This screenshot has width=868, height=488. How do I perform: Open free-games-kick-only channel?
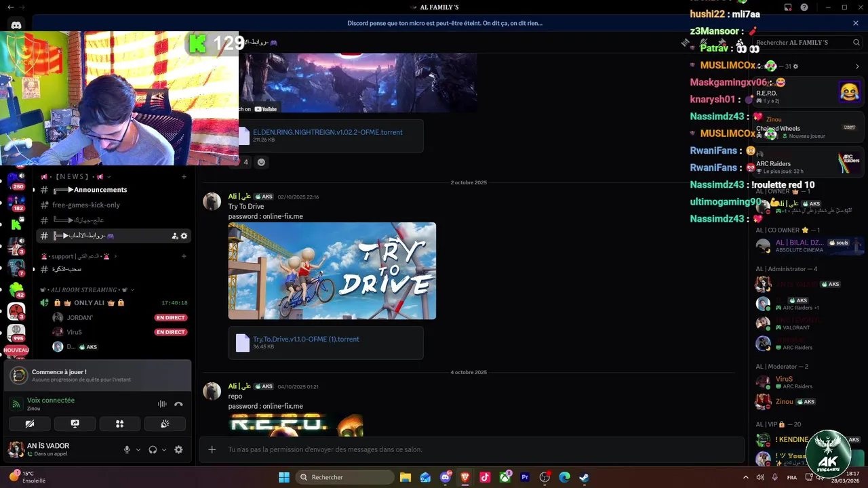click(x=113, y=205)
